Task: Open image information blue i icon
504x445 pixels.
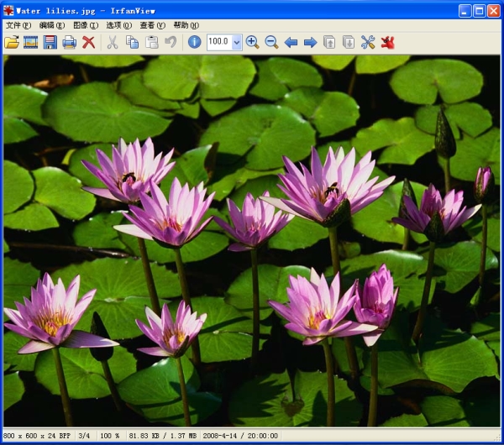Action: (x=195, y=42)
